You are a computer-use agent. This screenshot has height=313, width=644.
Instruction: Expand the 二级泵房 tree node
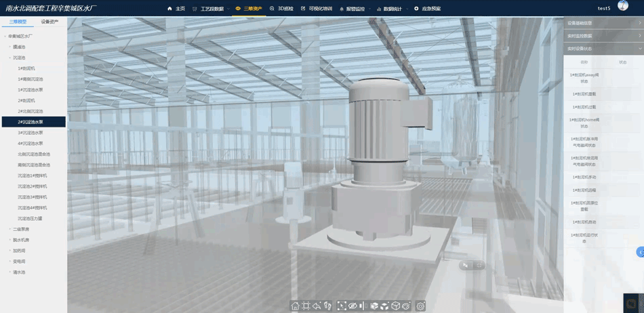pos(21,229)
